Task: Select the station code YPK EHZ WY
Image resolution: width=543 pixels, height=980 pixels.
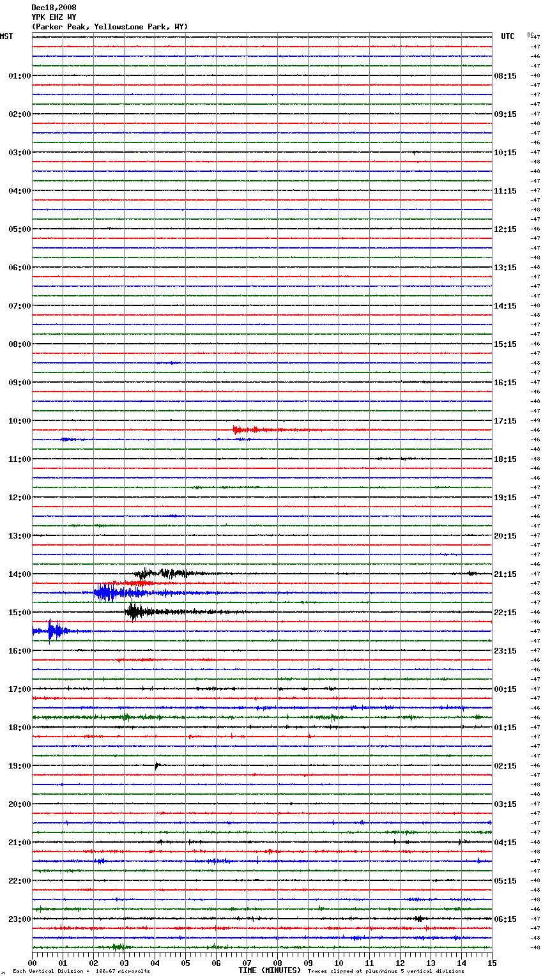Action: [x=54, y=17]
